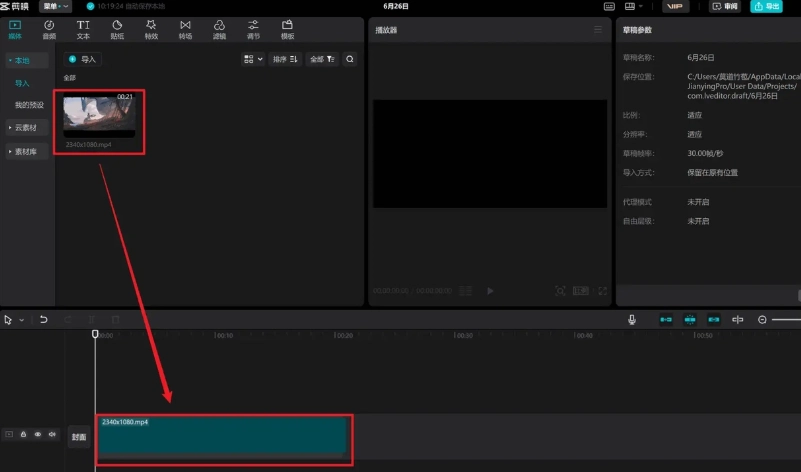
Task: Click the timeline zoom out slider button
Action: (x=763, y=320)
